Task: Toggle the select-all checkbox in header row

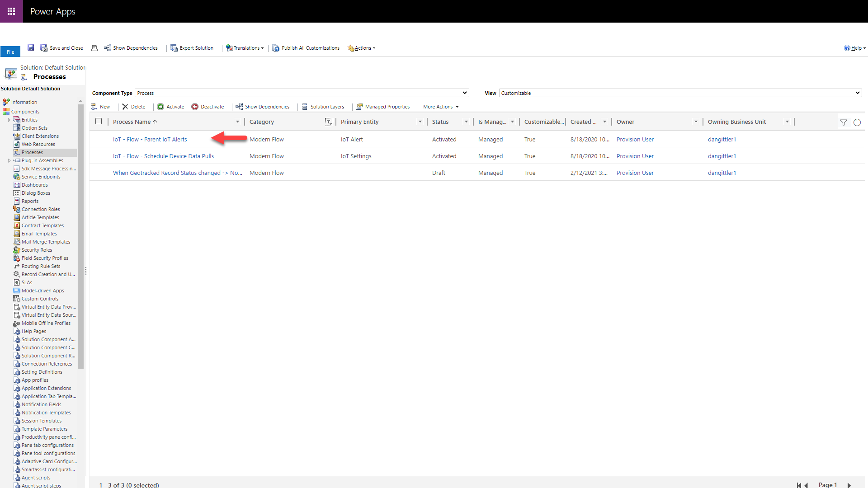Action: 99,122
